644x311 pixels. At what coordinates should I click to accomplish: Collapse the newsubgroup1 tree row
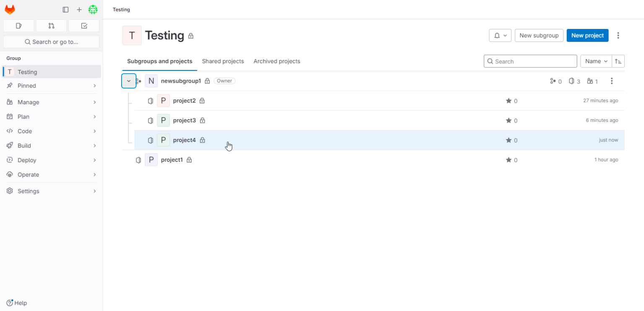(x=129, y=81)
